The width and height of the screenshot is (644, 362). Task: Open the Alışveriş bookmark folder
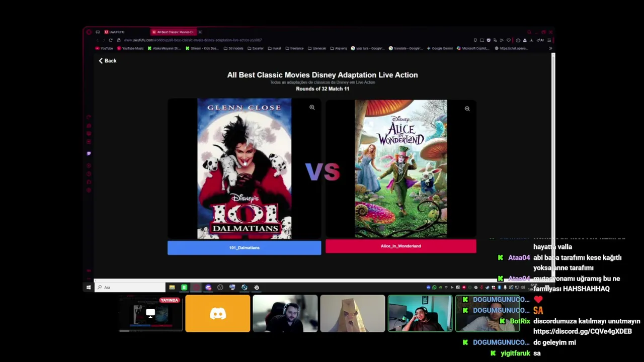(339, 48)
